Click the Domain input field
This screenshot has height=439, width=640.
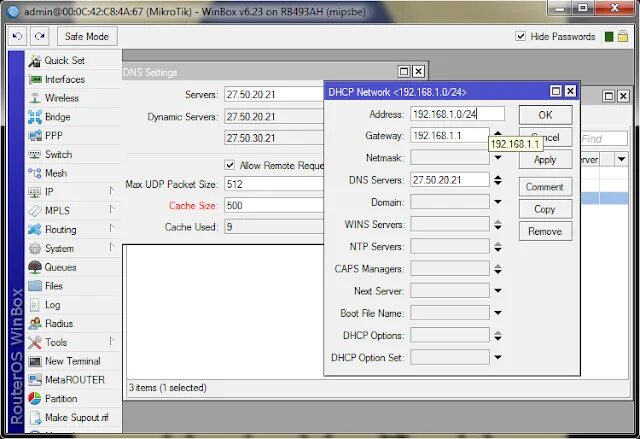pyautogui.click(x=449, y=202)
